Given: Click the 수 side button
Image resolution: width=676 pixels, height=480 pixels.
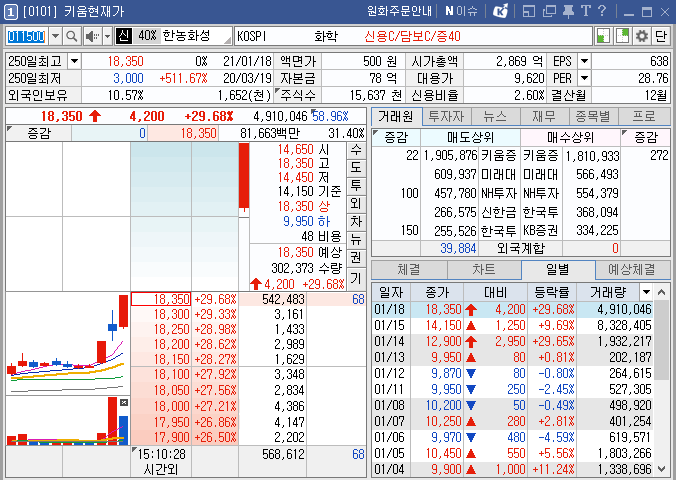Looking at the screenshot, I should (x=356, y=150).
